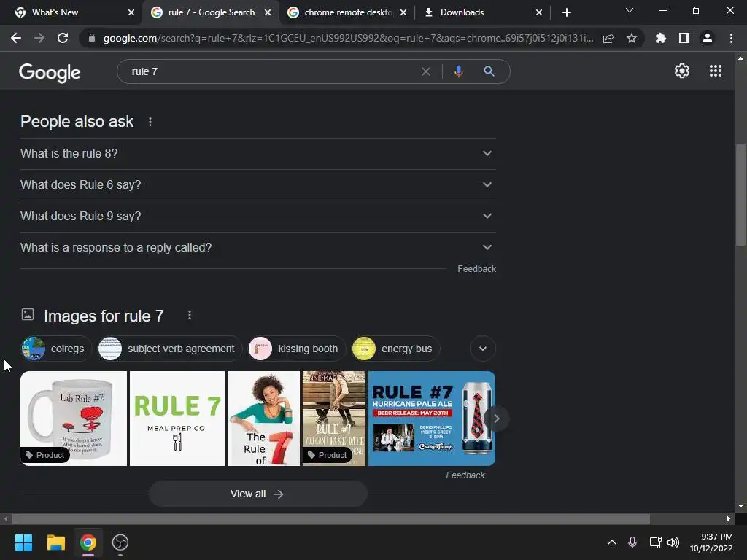Image resolution: width=747 pixels, height=560 pixels.
Task: Open Google quick settings gear
Action: 682,71
